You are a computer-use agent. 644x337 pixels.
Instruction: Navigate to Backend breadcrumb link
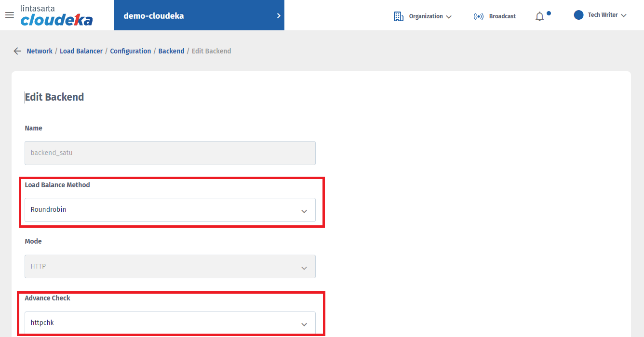tap(171, 51)
